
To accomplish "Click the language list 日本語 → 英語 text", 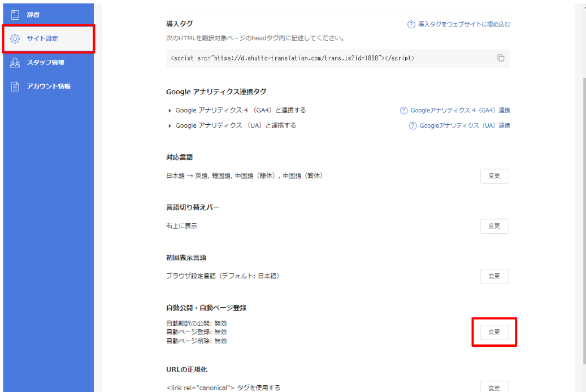I will coord(245,176).
